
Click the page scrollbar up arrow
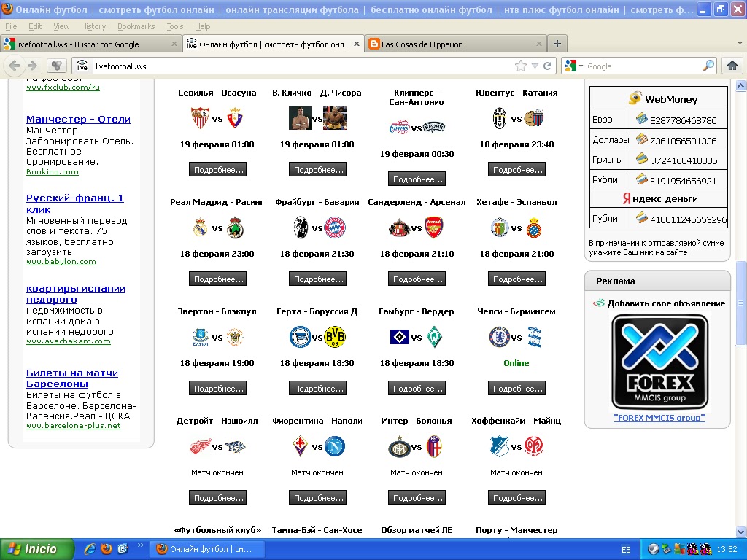click(x=741, y=86)
